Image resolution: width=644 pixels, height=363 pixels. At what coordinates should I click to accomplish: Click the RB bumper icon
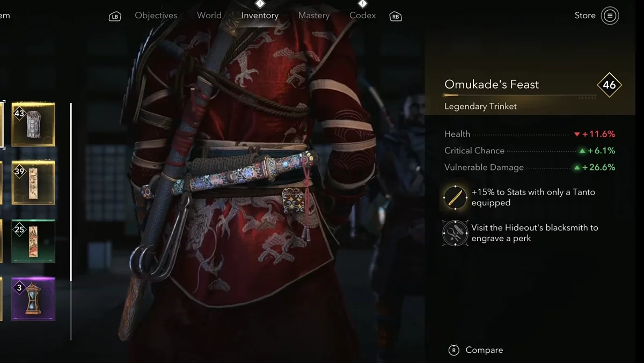396,17
